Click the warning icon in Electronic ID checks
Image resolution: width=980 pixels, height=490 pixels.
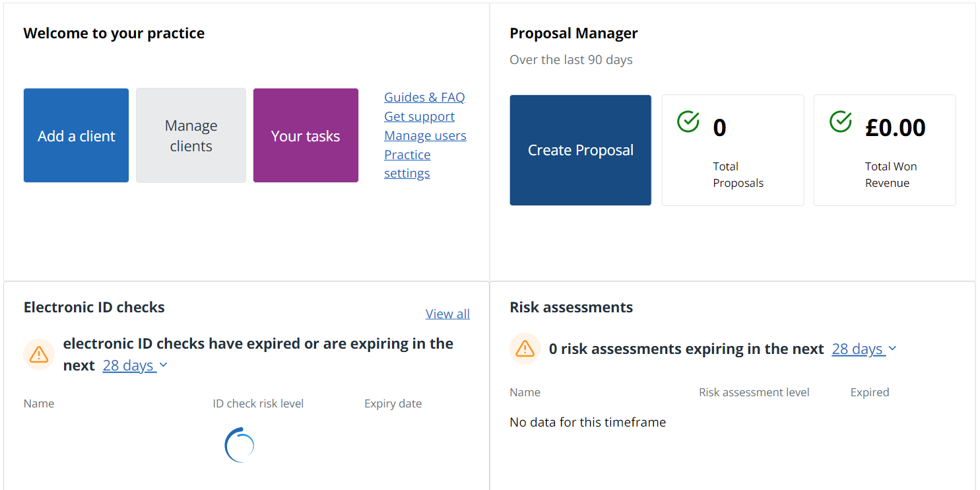pyautogui.click(x=39, y=355)
